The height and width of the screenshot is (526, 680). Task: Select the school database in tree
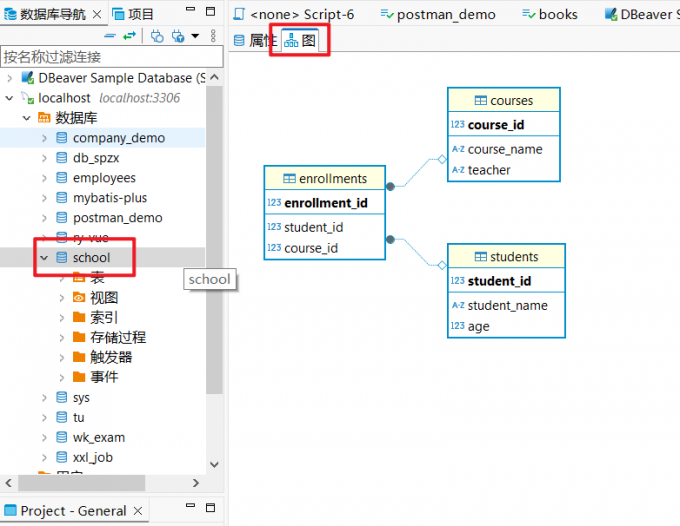coord(91,258)
